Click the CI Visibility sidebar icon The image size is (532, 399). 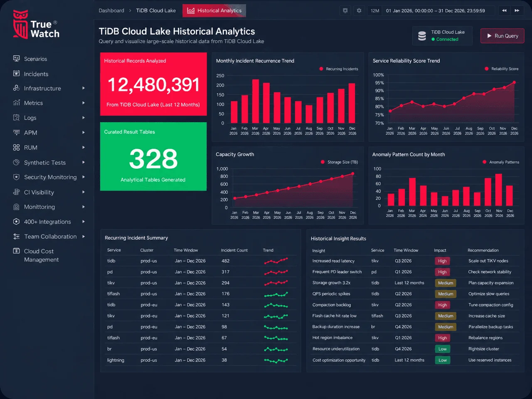17,192
